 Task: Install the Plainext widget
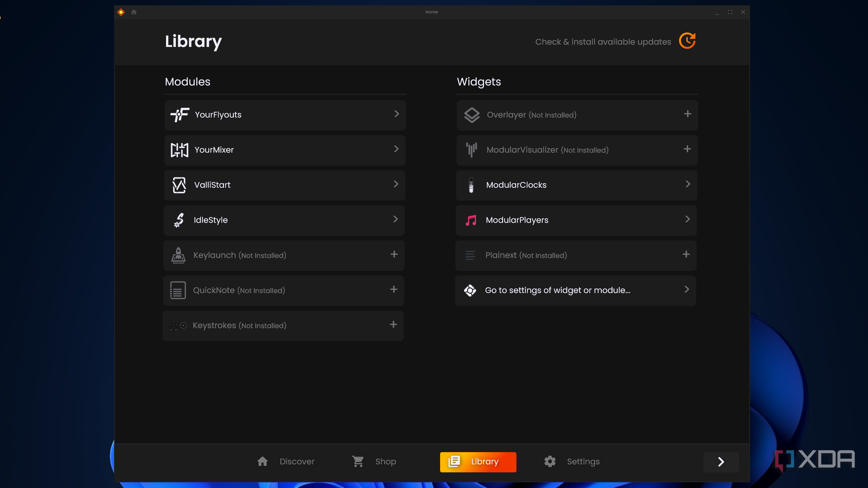686,254
